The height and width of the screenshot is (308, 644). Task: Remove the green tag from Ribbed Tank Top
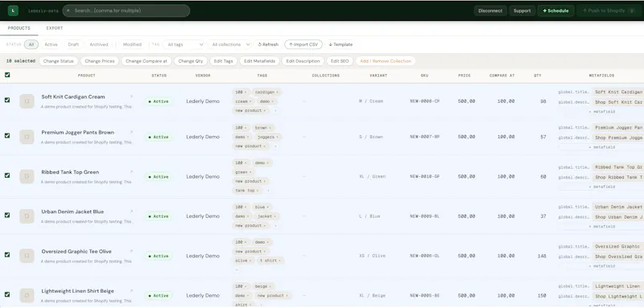click(x=250, y=172)
